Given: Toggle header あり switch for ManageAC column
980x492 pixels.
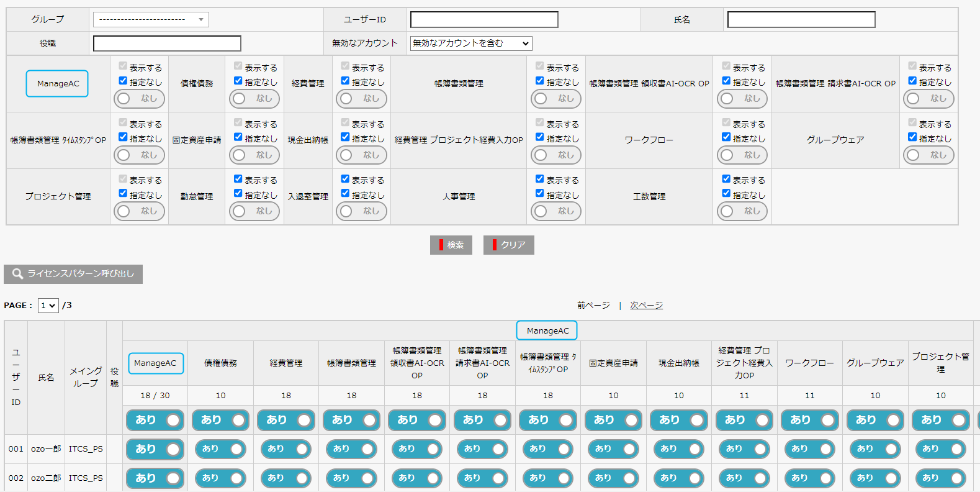Looking at the screenshot, I should (x=155, y=421).
